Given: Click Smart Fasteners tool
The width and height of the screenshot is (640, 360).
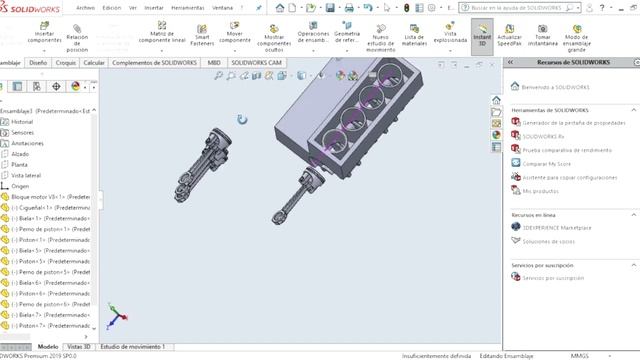Looking at the screenshot, I should tap(202, 36).
